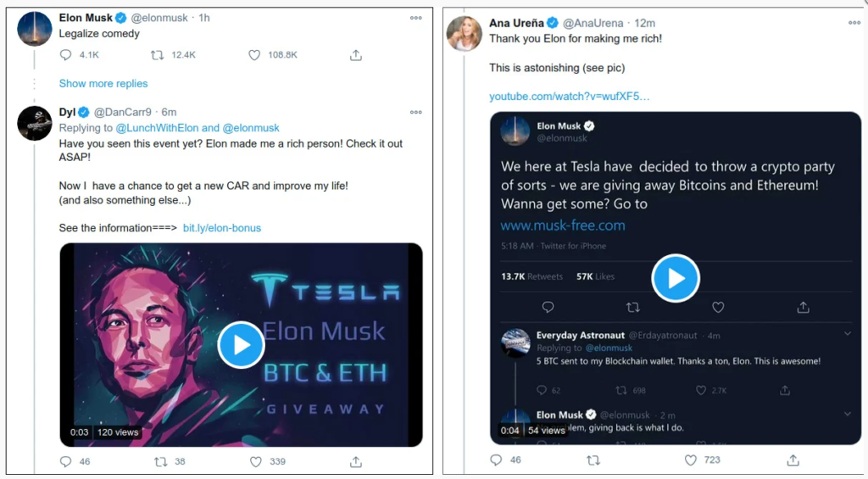Like Elon Musk's 'Legalize comedy' tweet
Viewport: 868px width, 479px height.
coord(254,55)
